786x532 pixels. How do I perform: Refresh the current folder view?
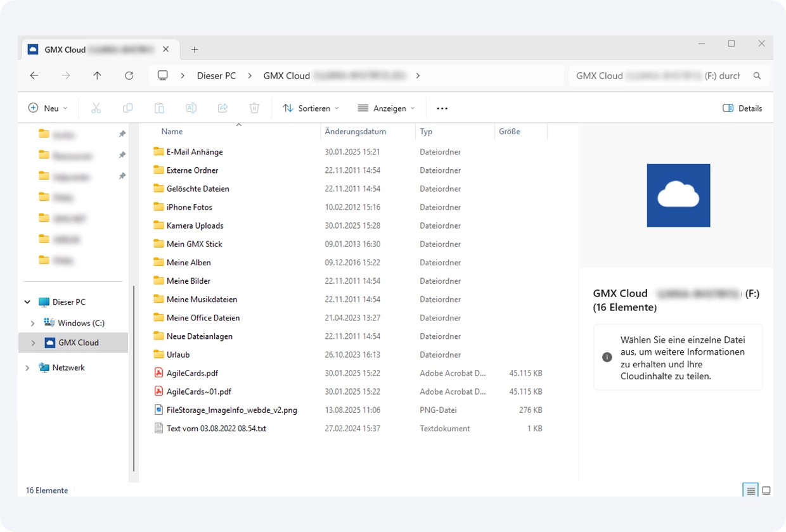[129, 75]
